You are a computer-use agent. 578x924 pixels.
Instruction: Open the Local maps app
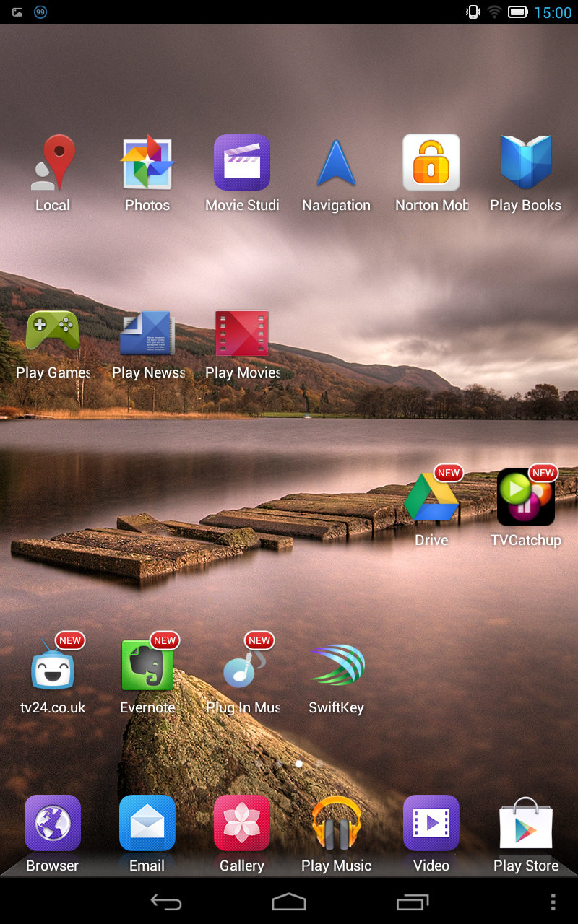pos(53,162)
